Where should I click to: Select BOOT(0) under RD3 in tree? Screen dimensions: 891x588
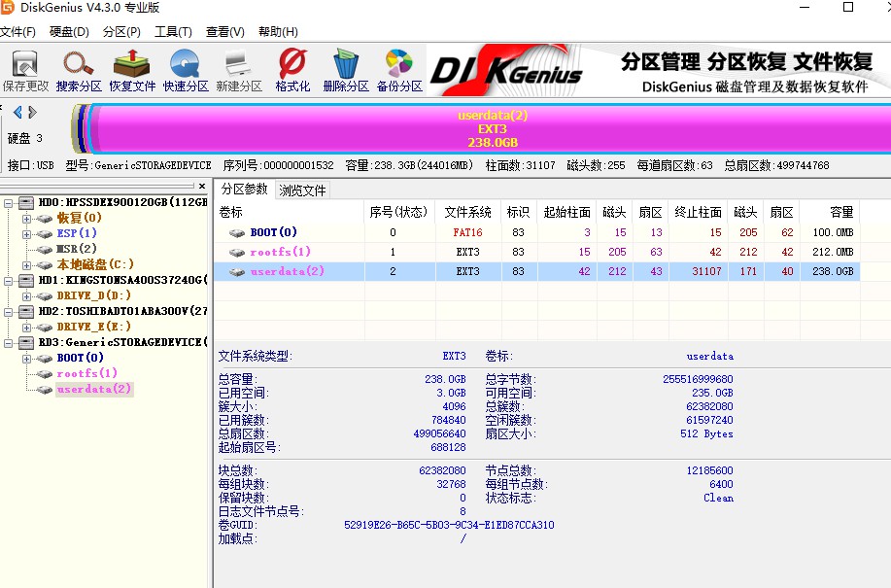coord(80,358)
